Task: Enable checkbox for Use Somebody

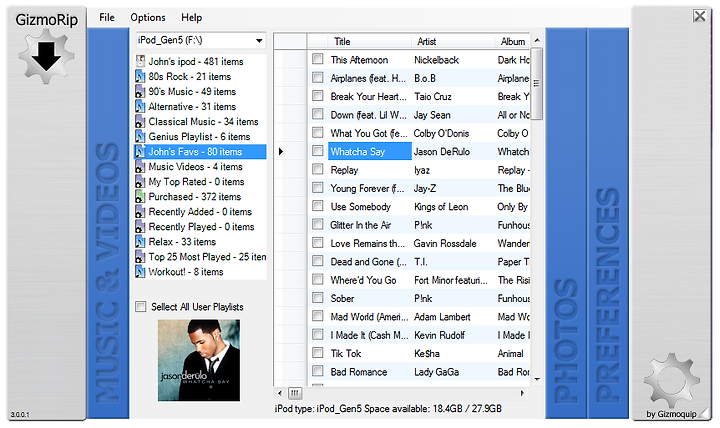Action: (x=317, y=206)
